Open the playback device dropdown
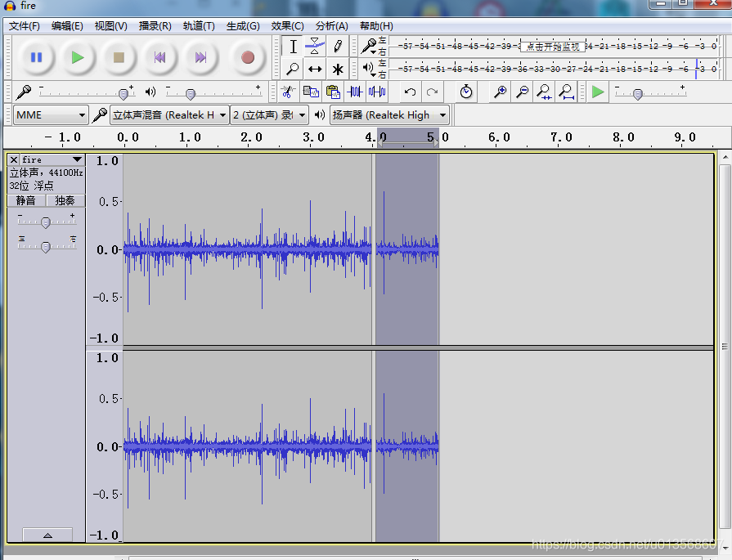This screenshot has width=732, height=560. [x=390, y=114]
